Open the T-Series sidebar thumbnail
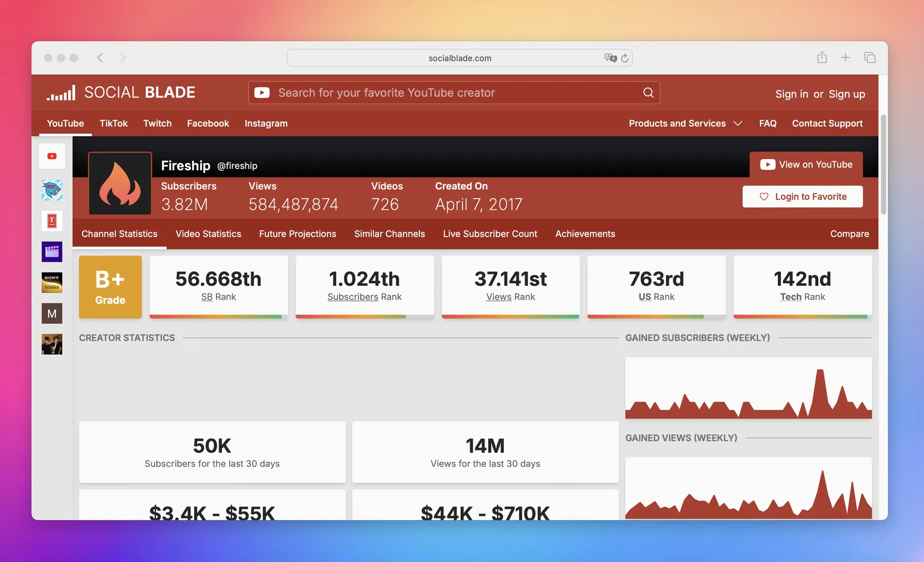Screen dimensions: 924x562 point(52,221)
